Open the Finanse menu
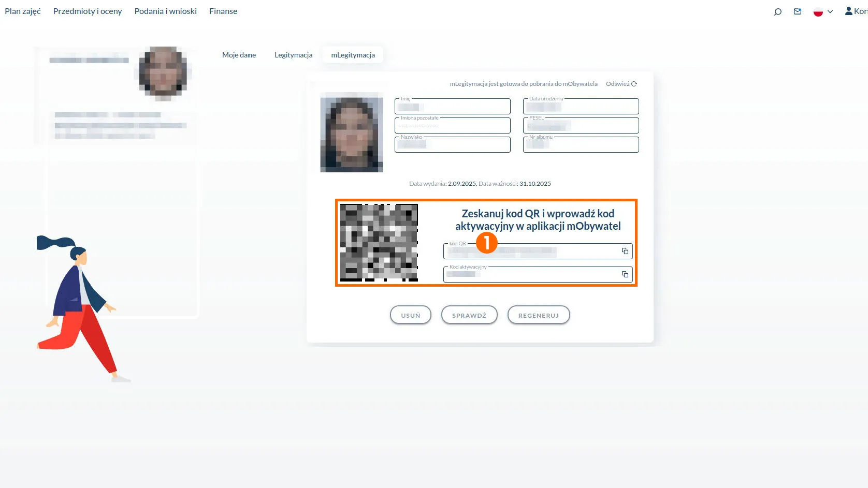 click(x=223, y=11)
